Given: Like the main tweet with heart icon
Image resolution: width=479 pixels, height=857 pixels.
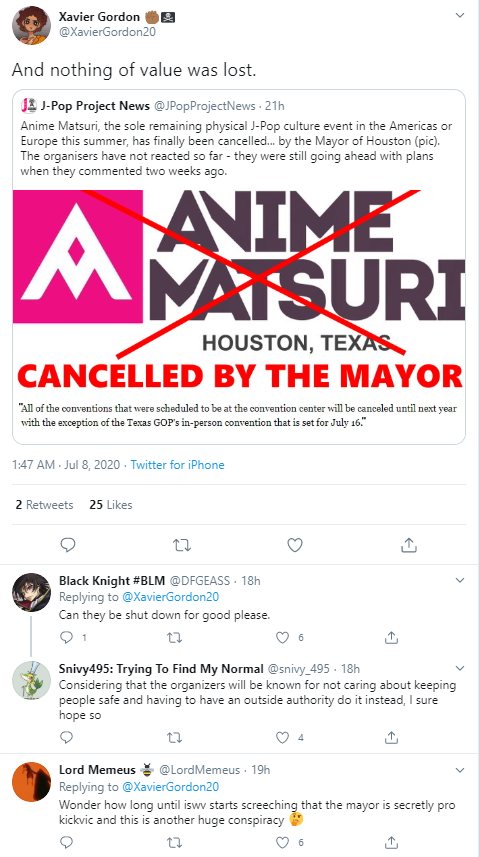Looking at the screenshot, I should [x=295, y=545].
